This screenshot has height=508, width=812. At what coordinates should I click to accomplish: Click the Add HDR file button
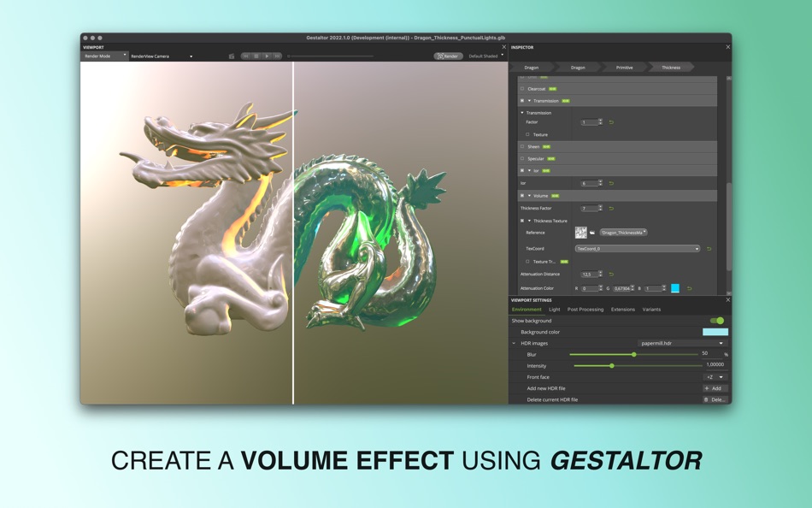[715, 388]
